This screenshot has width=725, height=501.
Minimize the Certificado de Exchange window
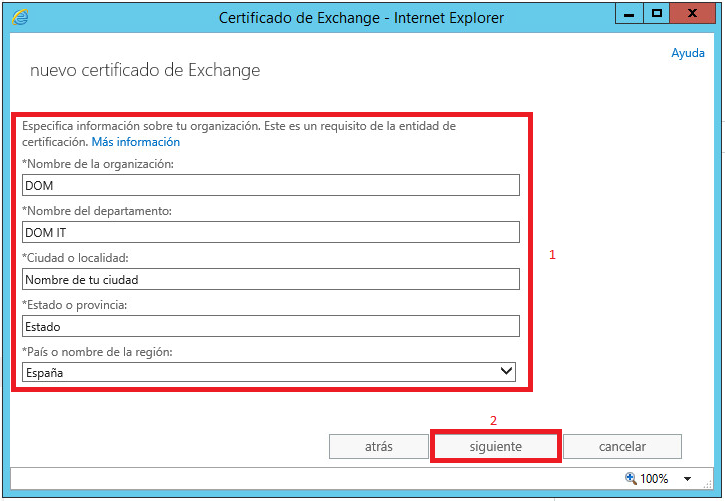tap(629, 14)
